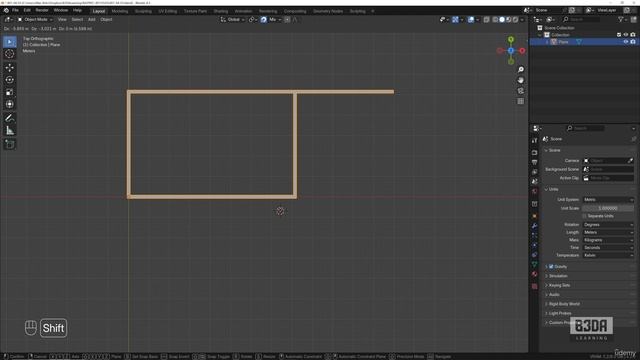640x360 pixels.
Task: Open the Physics properties tab
Action: pyautogui.click(x=535, y=245)
